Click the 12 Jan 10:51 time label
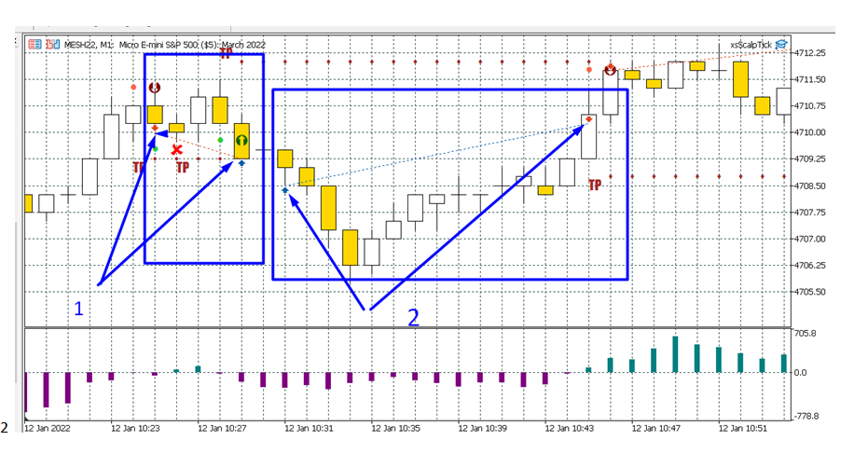The width and height of the screenshot is (868, 468). point(743,428)
